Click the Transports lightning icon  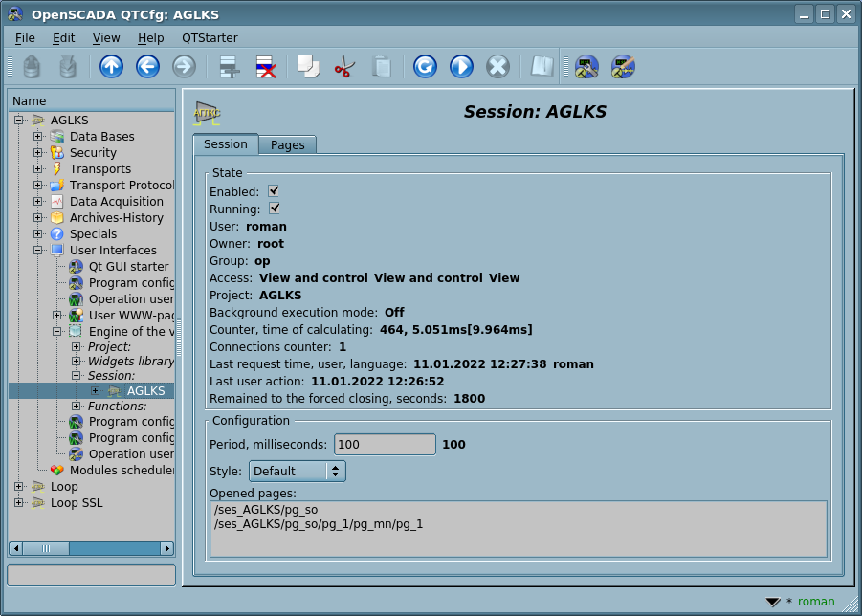[57, 168]
